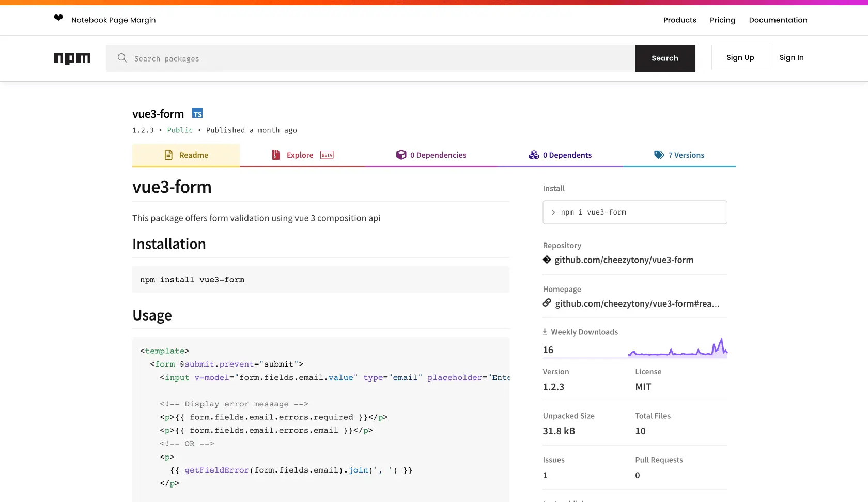Screen dimensions: 868x502
Task: Click the weekly downloads sparkline chart
Action: point(678,347)
